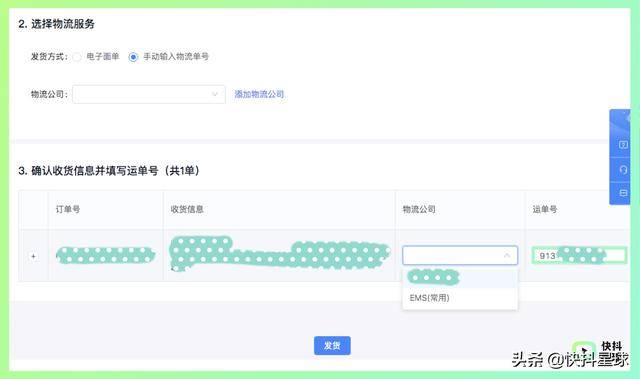This screenshot has height=379, width=640.
Task: Click the 订单号 column header
Action: click(68, 209)
